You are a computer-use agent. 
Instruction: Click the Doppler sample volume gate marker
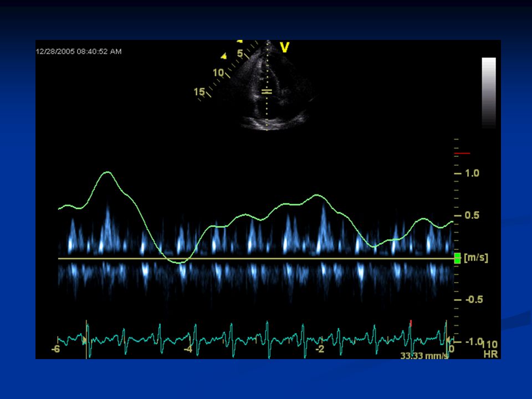(267, 91)
